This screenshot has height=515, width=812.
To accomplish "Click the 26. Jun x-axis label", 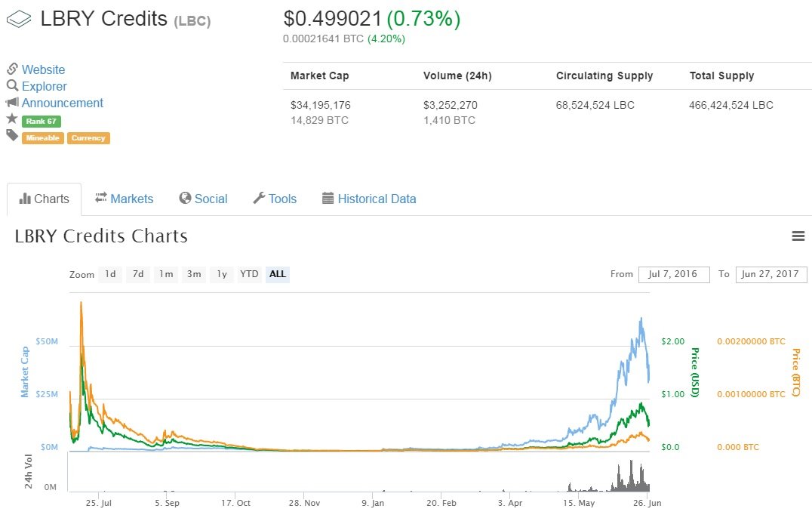I will (x=647, y=503).
